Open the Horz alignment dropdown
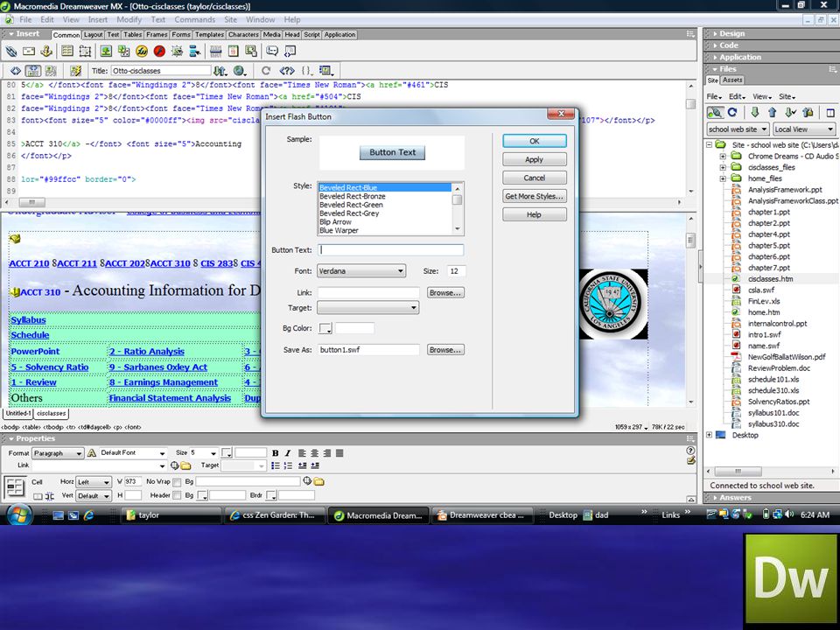The image size is (840, 630). tap(94, 482)
